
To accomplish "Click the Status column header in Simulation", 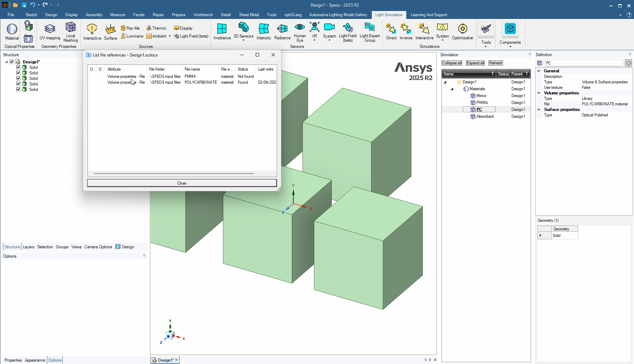I will pyautogui.click(x=503, y=74).
